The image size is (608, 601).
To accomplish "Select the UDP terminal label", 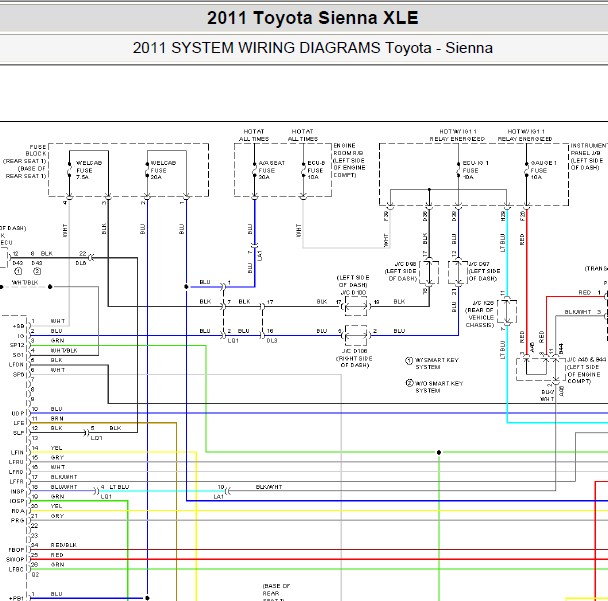I will click(x=18, y=413).
